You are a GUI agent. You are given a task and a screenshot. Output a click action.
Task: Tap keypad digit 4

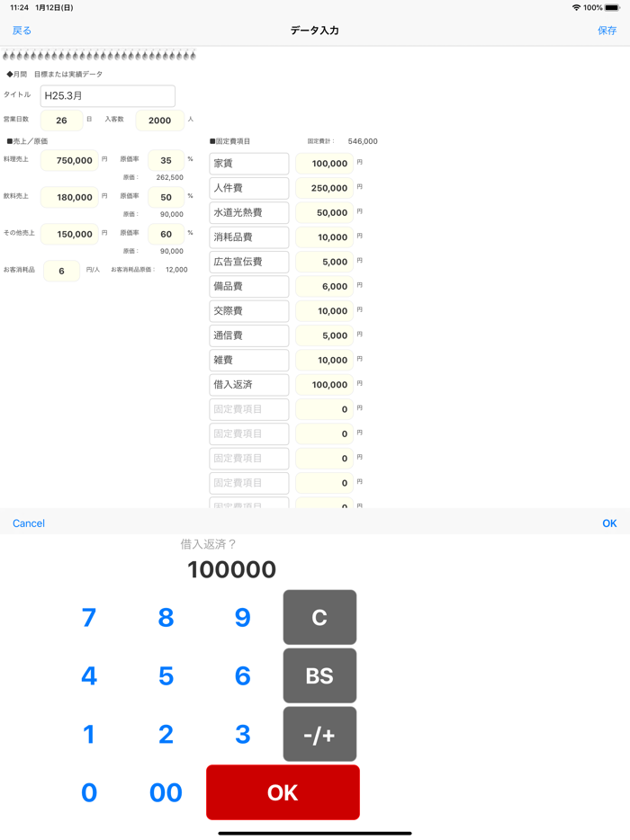[x=89, y=675]
